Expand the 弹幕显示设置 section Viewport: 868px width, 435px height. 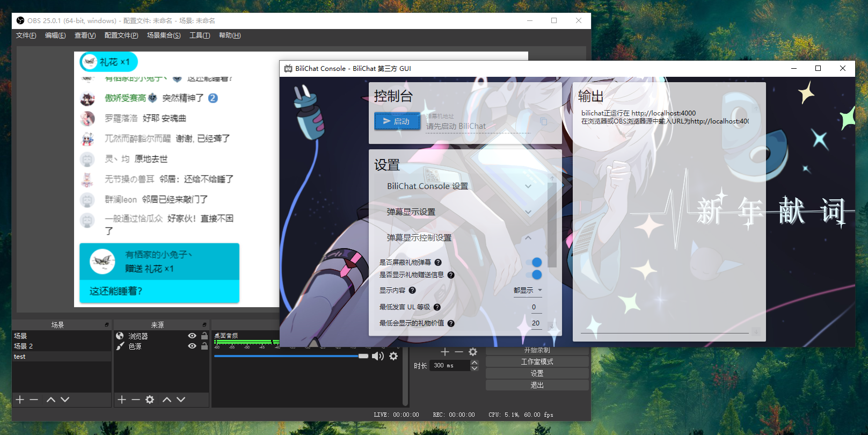(461, 212)
